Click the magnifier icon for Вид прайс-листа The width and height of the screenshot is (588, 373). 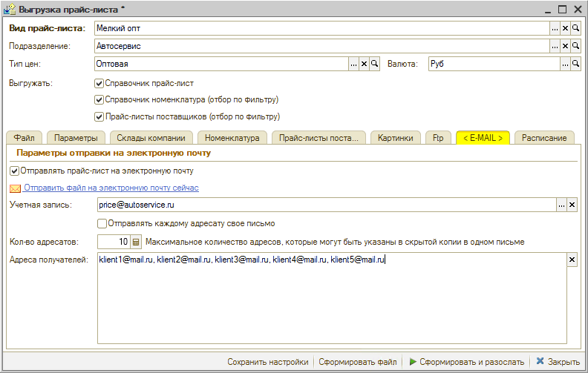(575, 28)
